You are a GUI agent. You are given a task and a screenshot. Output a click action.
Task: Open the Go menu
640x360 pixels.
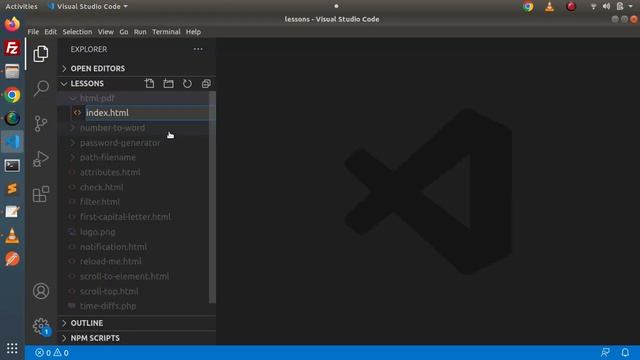coord(124,32)
